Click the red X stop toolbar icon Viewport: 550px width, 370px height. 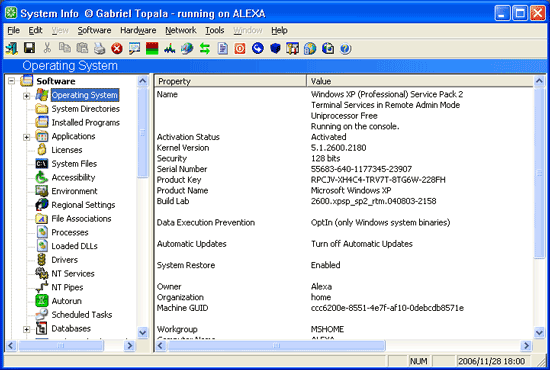point(117,48)
